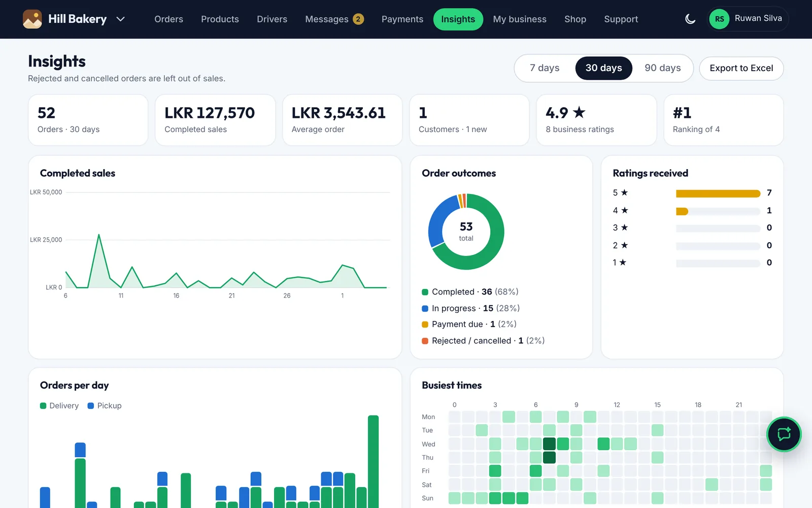The image size is (812, 508).
Task: Click the 'Completed sales' chart heading
Action: [x=78, y=173]
